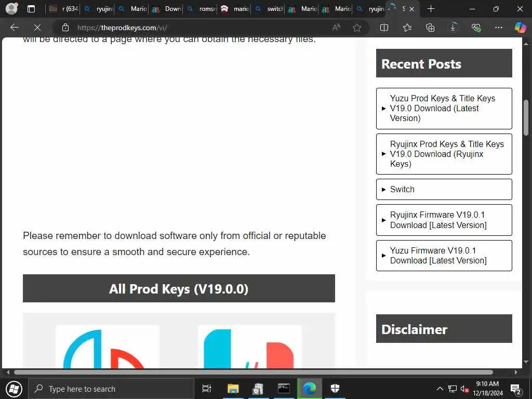Click the horizontal scrollbar left arrow
532x399 pixels.
8,372
